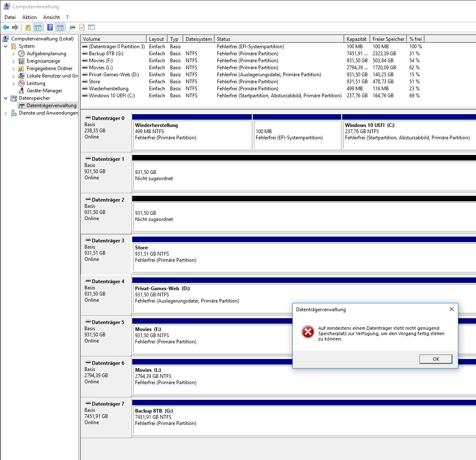Click the Back arrow in toolbar

(x=6, y=27)
